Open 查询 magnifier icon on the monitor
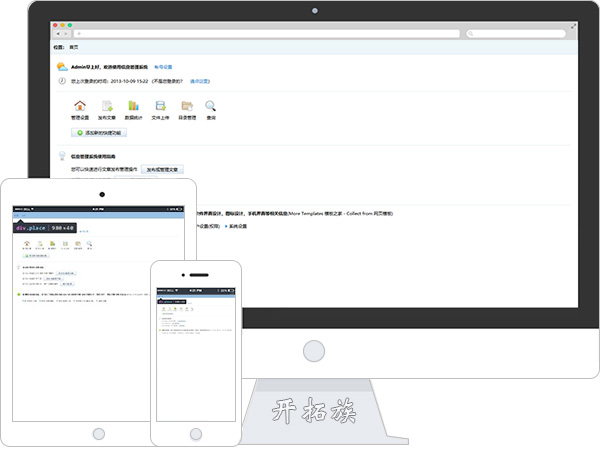Screen dimensions: 600x450 [x=210, y=106]
